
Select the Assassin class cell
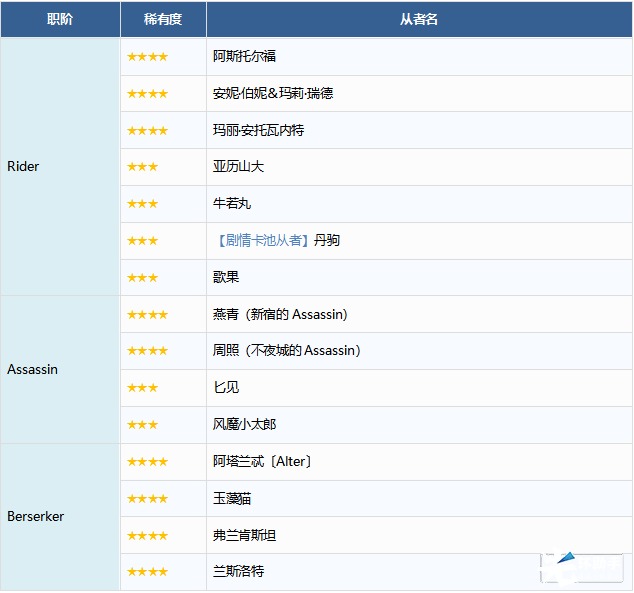(33, 370)
